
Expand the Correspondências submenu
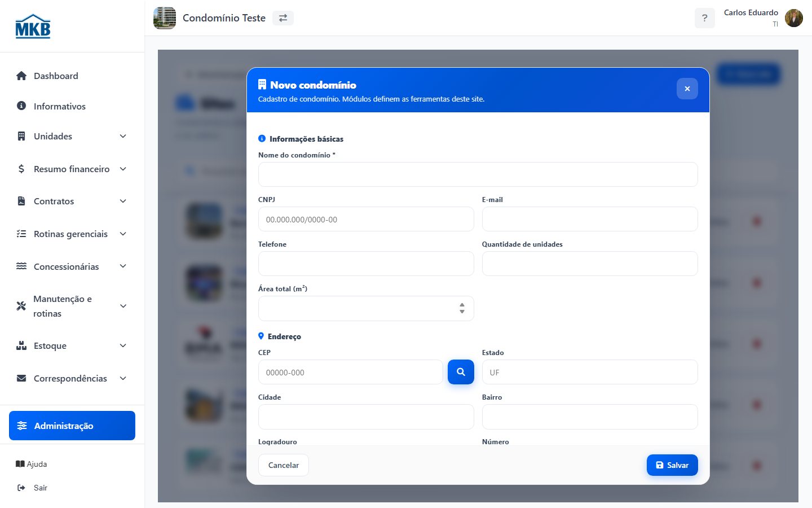click(x=123, y=378)
